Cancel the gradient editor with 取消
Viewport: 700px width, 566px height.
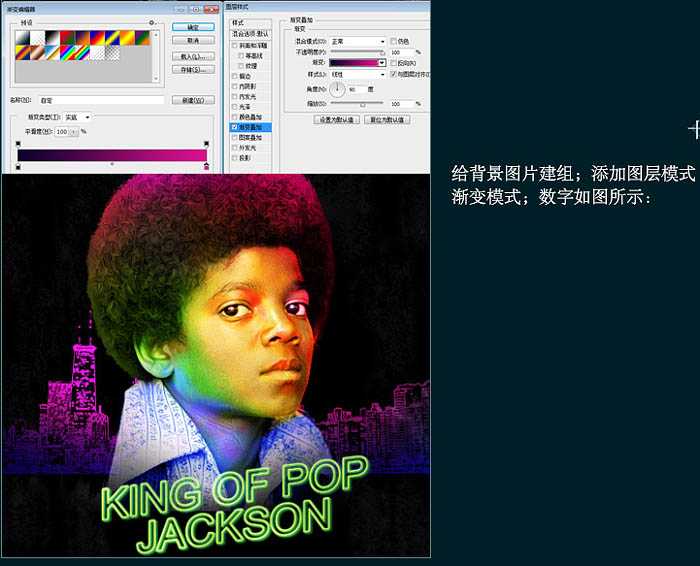(193, 41)
